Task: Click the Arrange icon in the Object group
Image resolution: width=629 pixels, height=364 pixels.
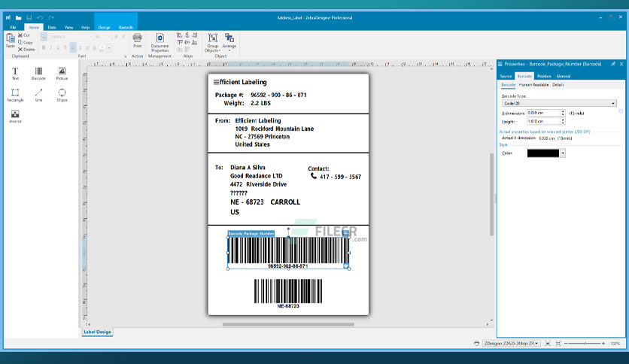Action: 229,38
